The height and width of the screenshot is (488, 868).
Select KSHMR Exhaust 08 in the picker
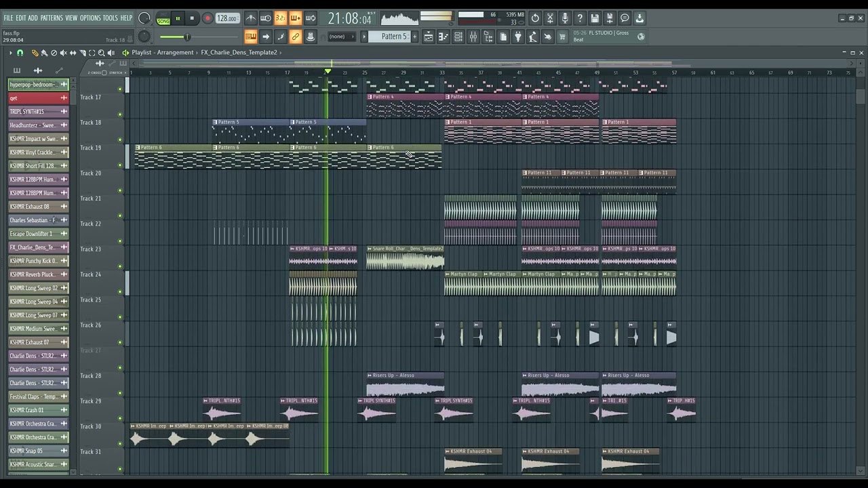tap(39, 207)
